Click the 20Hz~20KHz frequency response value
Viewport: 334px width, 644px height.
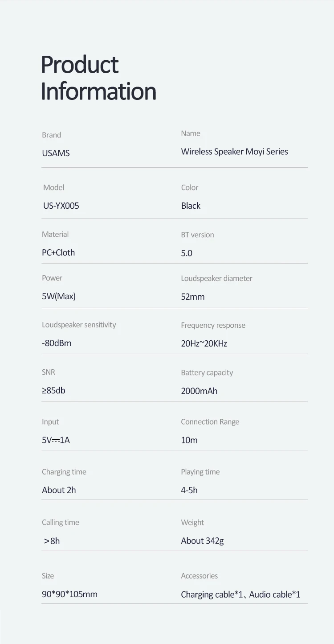coord(204,343)
